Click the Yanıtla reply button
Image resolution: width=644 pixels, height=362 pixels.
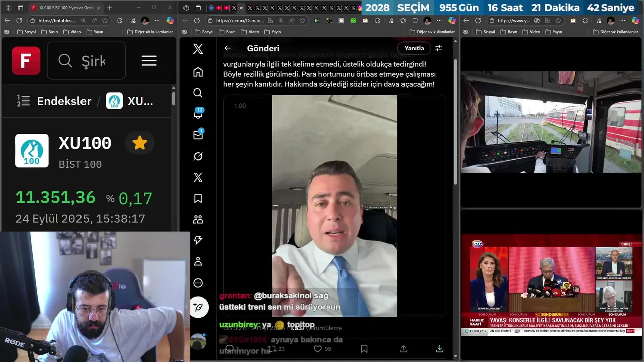pos(414,48)
